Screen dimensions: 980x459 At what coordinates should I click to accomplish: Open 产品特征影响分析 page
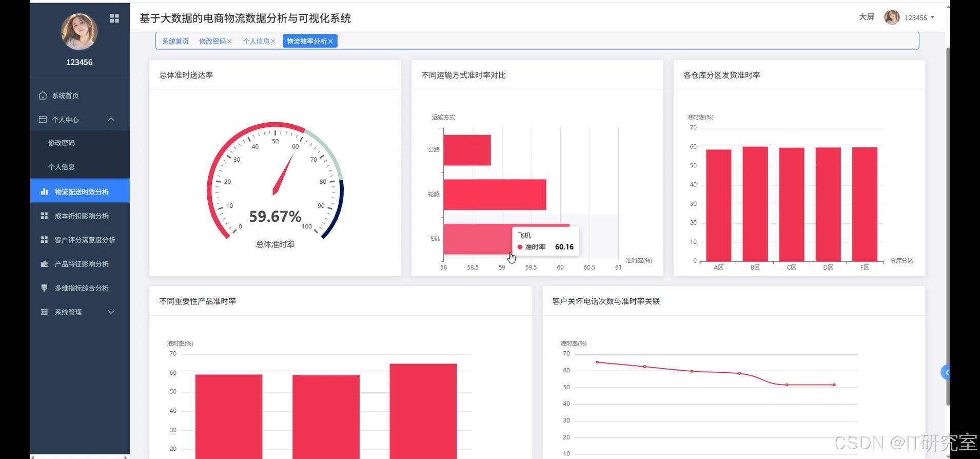click(x=80, y=264)
